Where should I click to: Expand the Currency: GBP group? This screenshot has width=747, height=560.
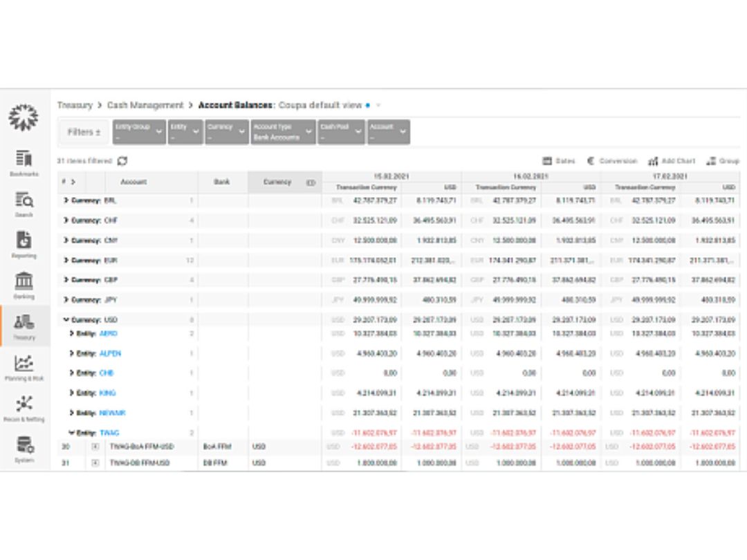[66, 280]
